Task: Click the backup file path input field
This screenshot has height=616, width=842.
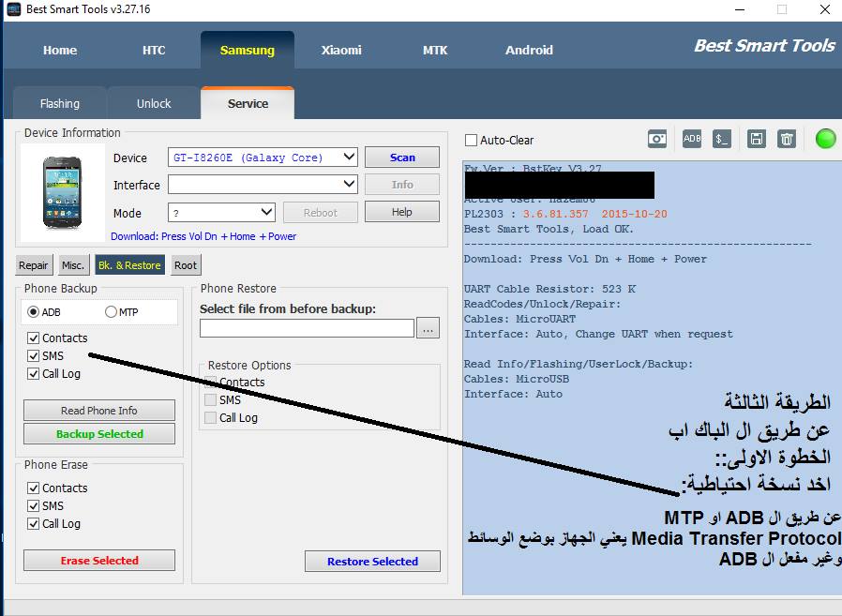Action: click(308, 328)
